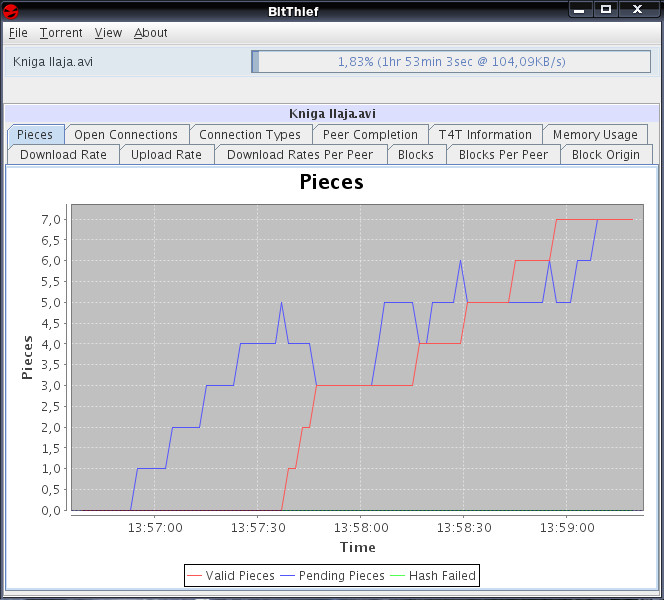Open the Upload Rate tab
Image resolution: width=664 pixels, height=600 pixels.
pyautogui.click(x=166, y=155)
